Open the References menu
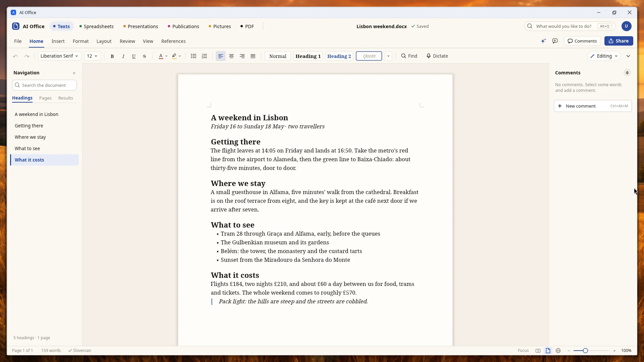 click(x=173, y=41)
